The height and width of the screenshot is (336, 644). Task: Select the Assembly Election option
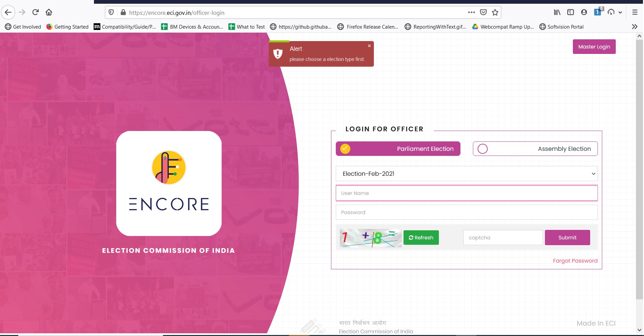tap(535, 148)
